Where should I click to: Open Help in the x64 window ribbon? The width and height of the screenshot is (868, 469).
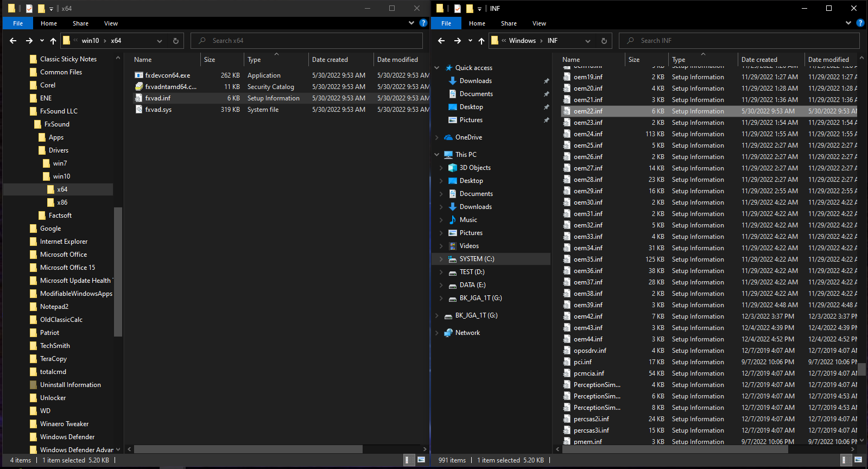click(423, 23)
